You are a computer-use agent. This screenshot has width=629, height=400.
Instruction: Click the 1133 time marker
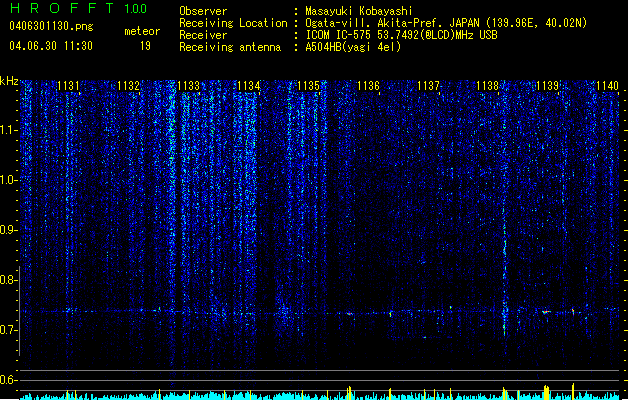188,86
